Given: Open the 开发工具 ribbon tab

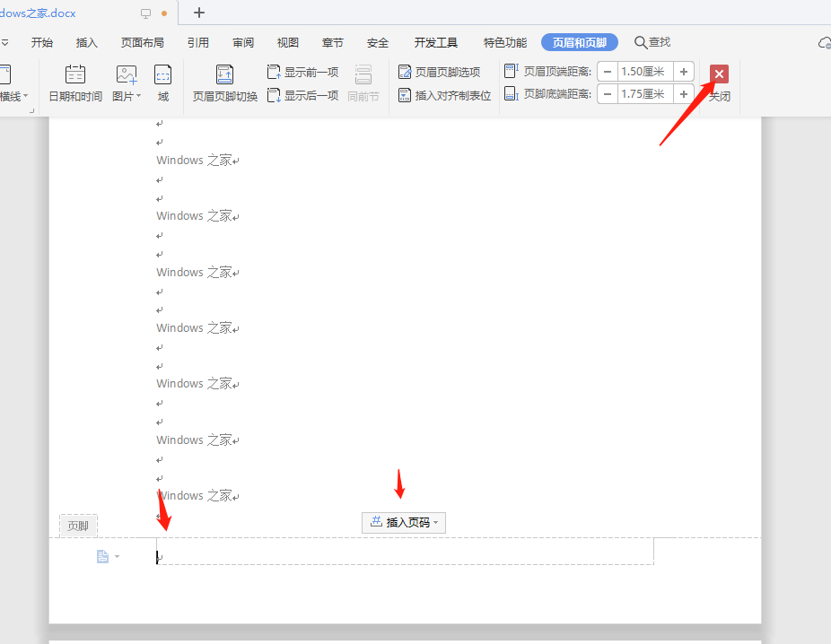Looking at the screenshot, I should [435, 42].
